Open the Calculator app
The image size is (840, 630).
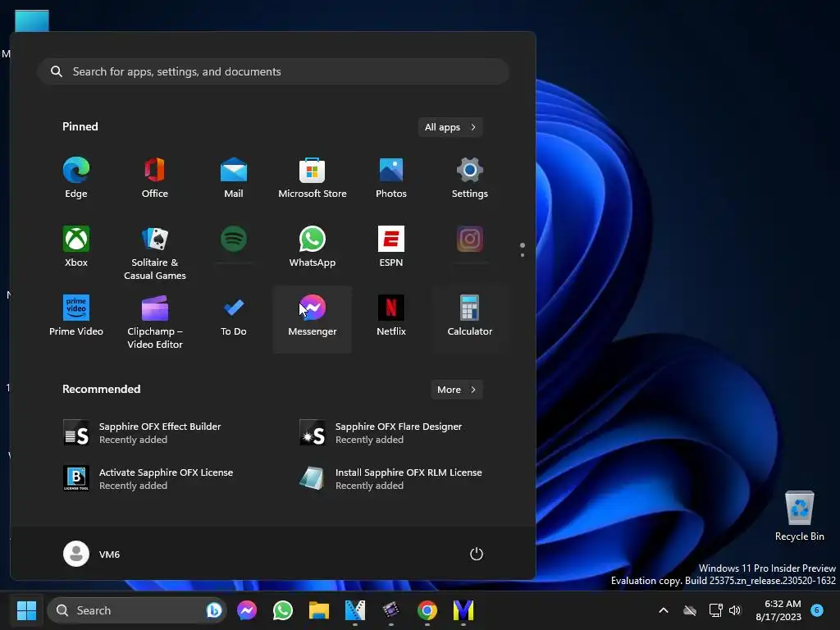(x=470, y=316)
